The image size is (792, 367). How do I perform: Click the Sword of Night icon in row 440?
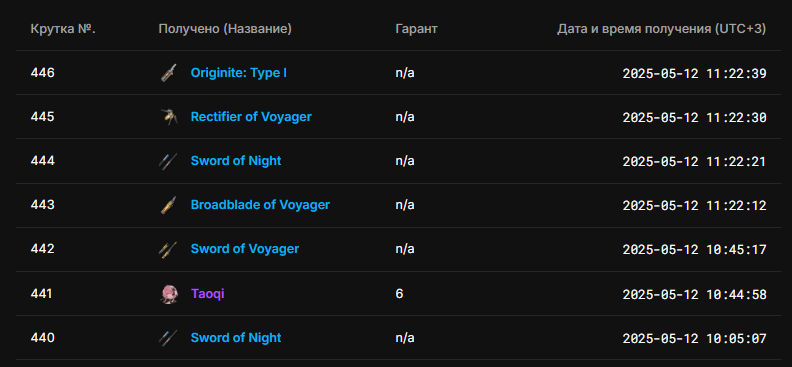click(x=169, y=337)
